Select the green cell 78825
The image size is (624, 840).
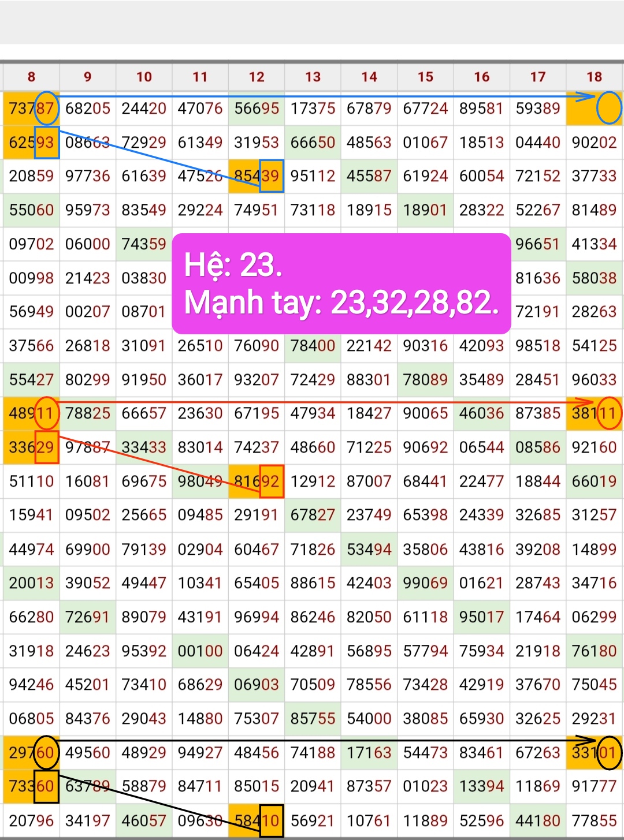[88, 413]
